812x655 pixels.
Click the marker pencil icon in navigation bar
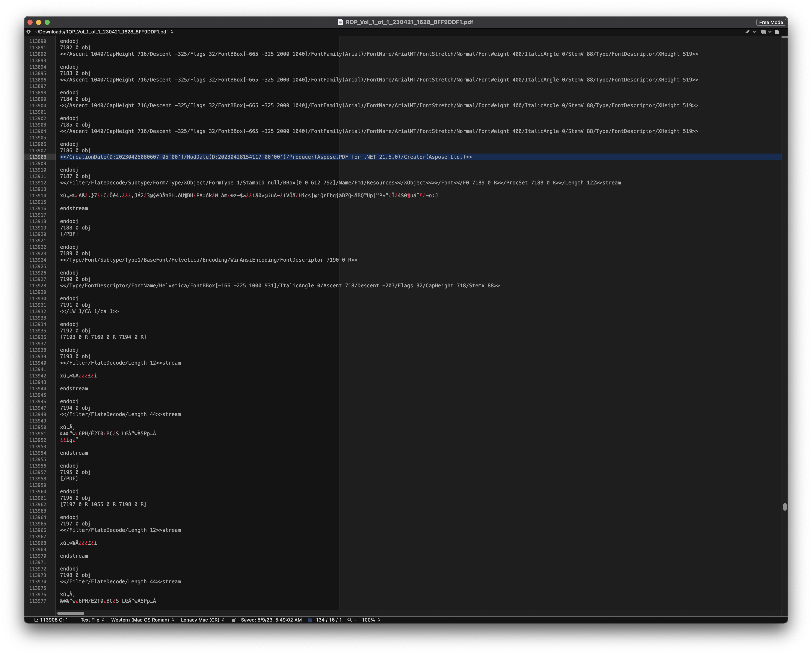pos(747,32)
